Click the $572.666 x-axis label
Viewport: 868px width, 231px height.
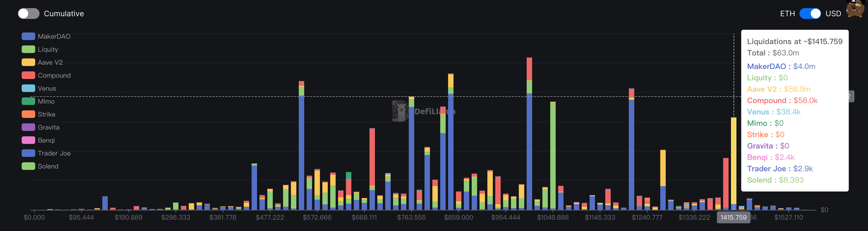tap(317, 217)
